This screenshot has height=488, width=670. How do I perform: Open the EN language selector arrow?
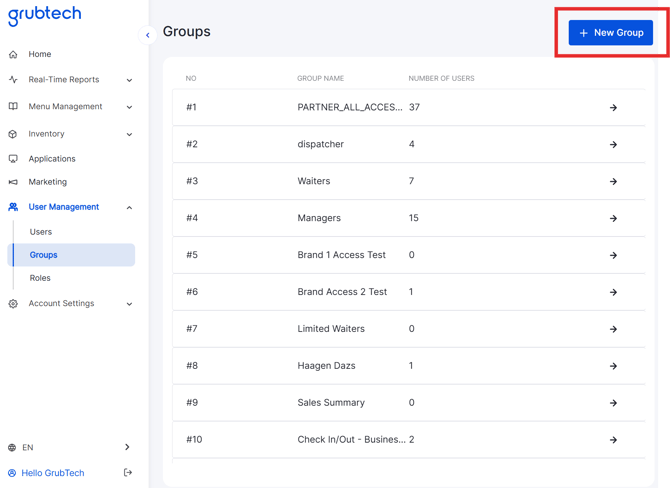coord(127,447)
